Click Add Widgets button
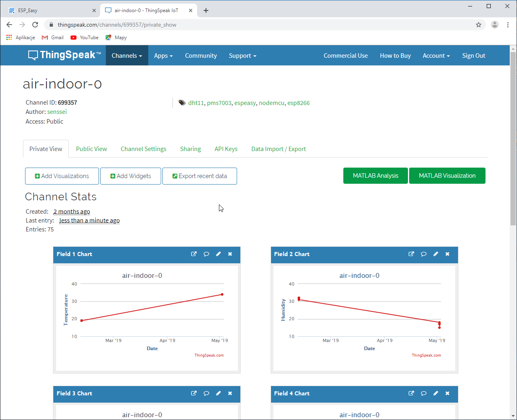 tap(131, 176)
